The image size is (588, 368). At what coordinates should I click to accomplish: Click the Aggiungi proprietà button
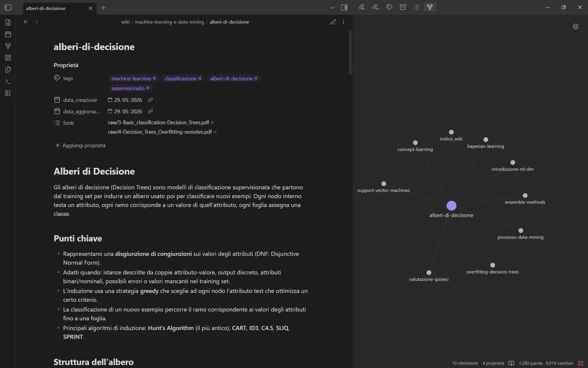point(80,145)
